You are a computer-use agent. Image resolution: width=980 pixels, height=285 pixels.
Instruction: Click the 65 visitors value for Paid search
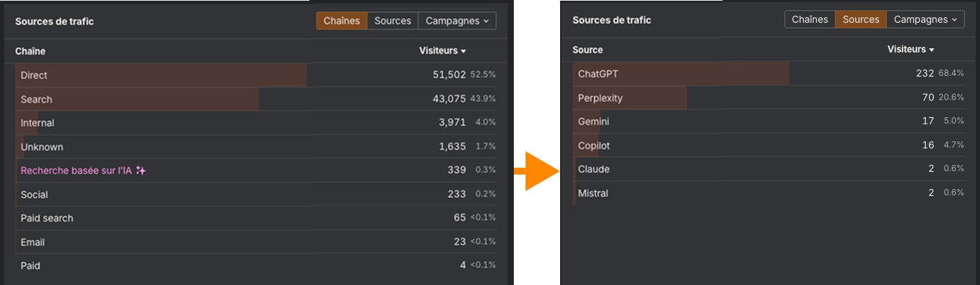pos(460,218)
